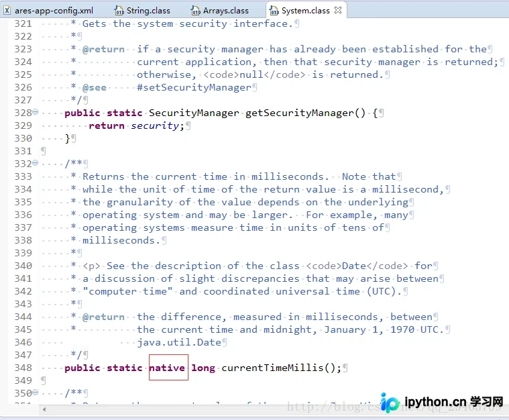Click 'Gets the system security interface.' comment
Screen dimensions: 509x420
[x=188, y=23]
